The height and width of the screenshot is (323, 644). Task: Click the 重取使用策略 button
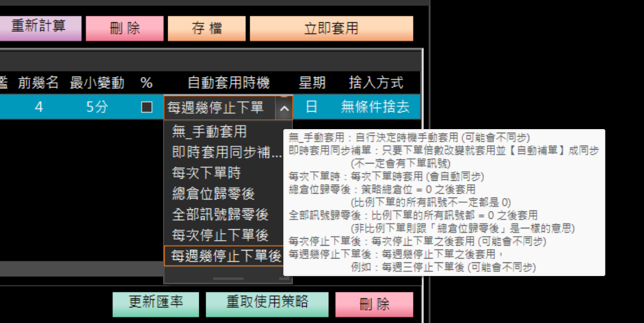tap(267, 302)
